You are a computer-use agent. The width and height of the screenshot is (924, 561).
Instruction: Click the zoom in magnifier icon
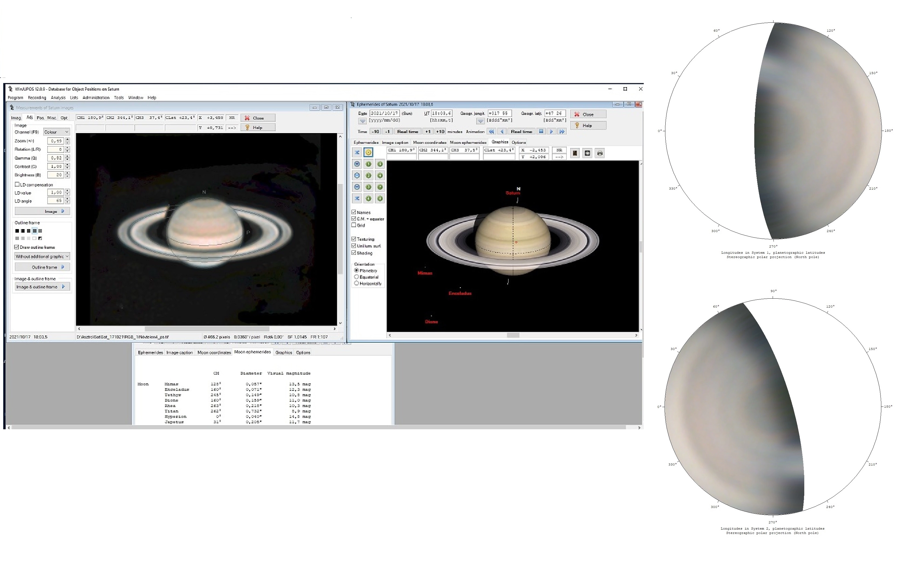357,164
